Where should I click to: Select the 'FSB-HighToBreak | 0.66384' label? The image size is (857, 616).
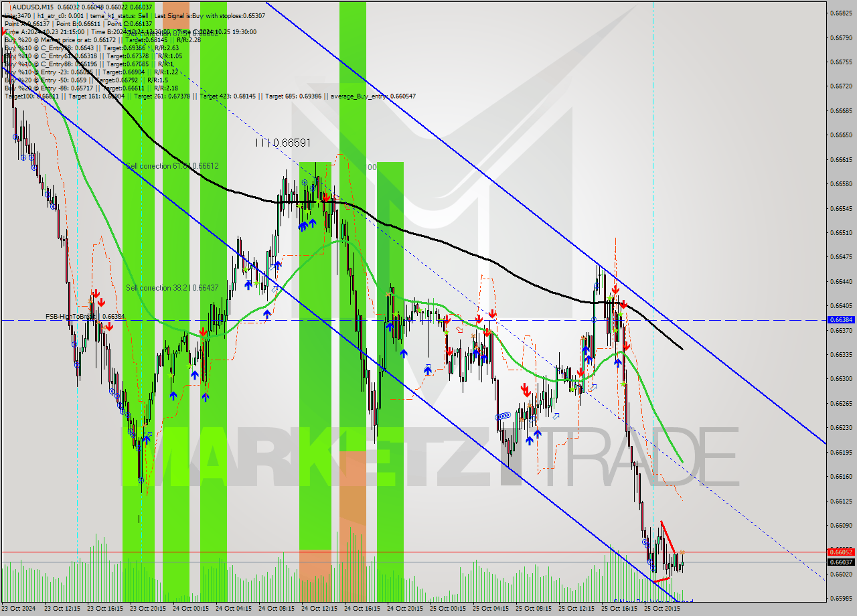coord(85,316)
